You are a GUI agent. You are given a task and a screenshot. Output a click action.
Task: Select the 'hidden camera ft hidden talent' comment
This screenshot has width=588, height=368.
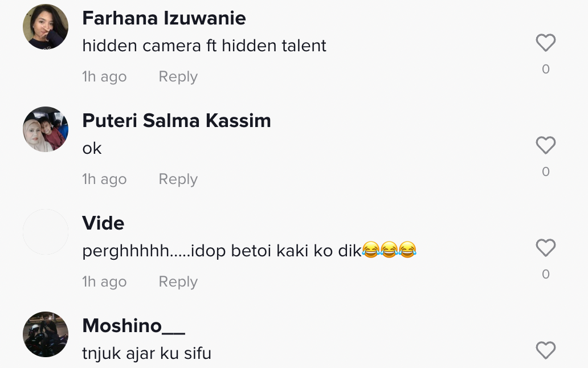click(204, 46)
